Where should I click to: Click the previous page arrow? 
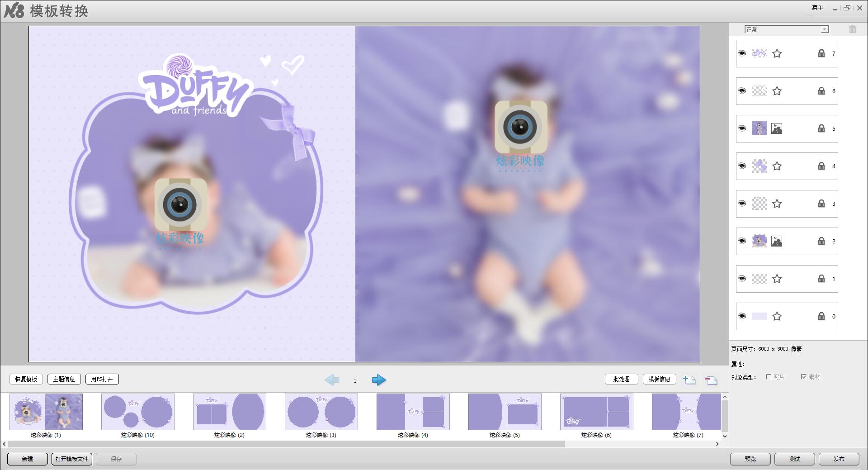pos(331,380)
